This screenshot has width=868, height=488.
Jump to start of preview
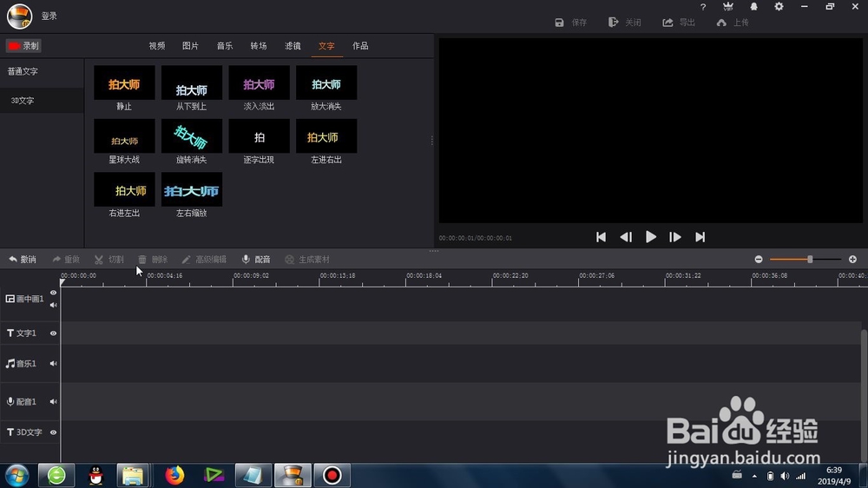click(x=601, y=237)
